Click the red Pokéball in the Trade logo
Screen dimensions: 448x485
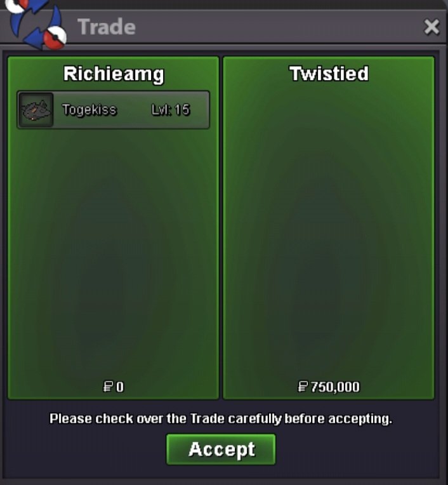coord(55,37)
